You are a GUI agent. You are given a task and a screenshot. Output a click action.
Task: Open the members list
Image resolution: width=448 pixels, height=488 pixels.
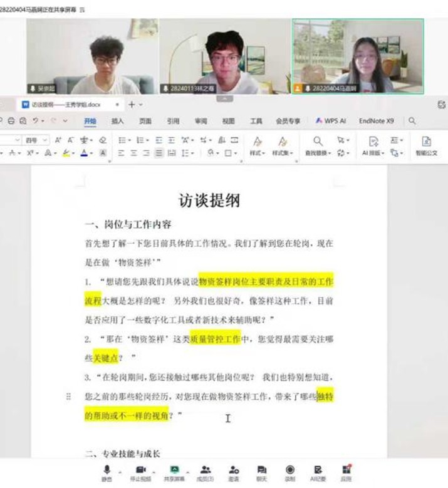(205, 472)
